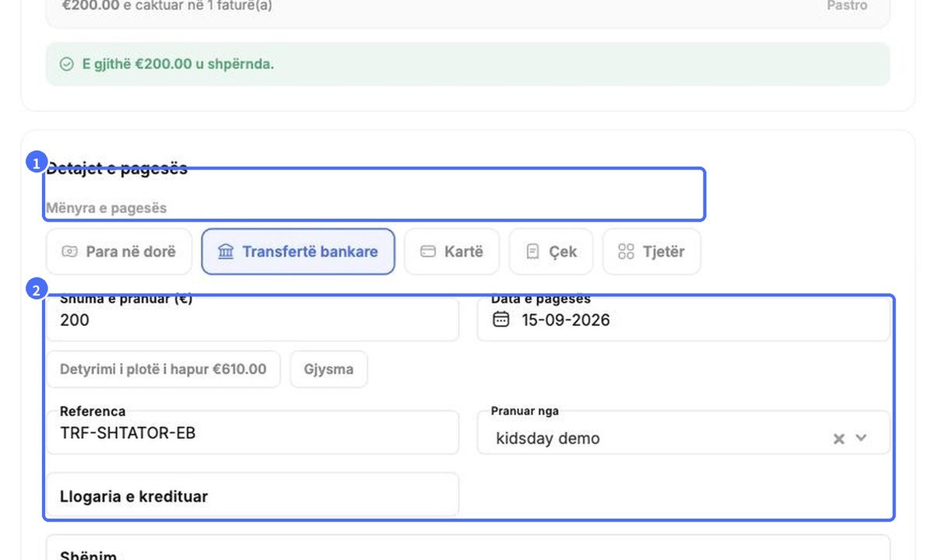This screenshot has width=934, height=560.
Task: Click the Mënyra e pagesës label
Action: [x=106, y=208]
